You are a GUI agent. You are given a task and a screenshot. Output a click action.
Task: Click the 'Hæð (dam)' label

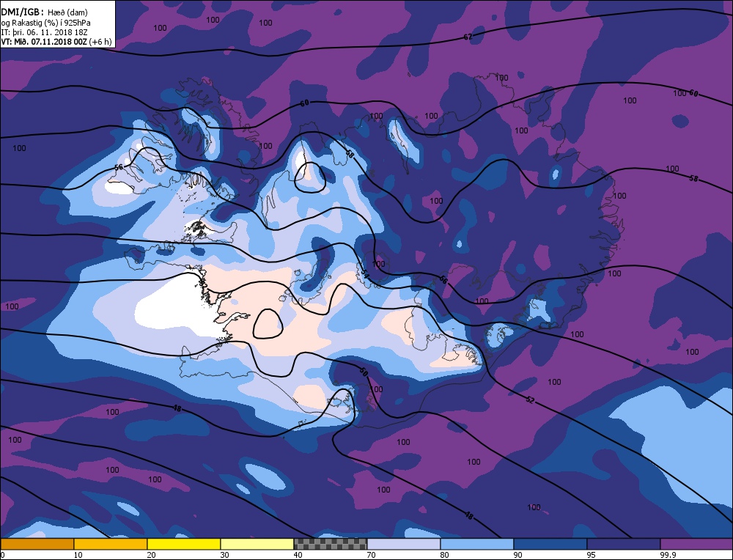[x=67, y=12]
